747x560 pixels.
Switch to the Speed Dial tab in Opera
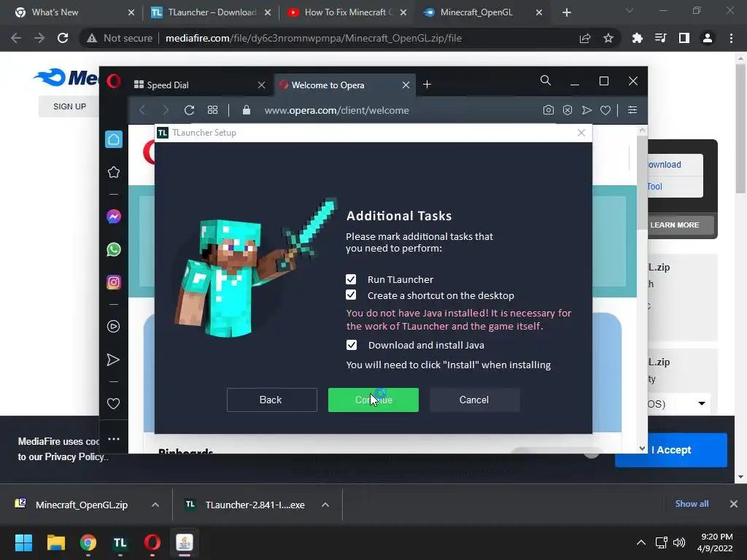(200, 85)
